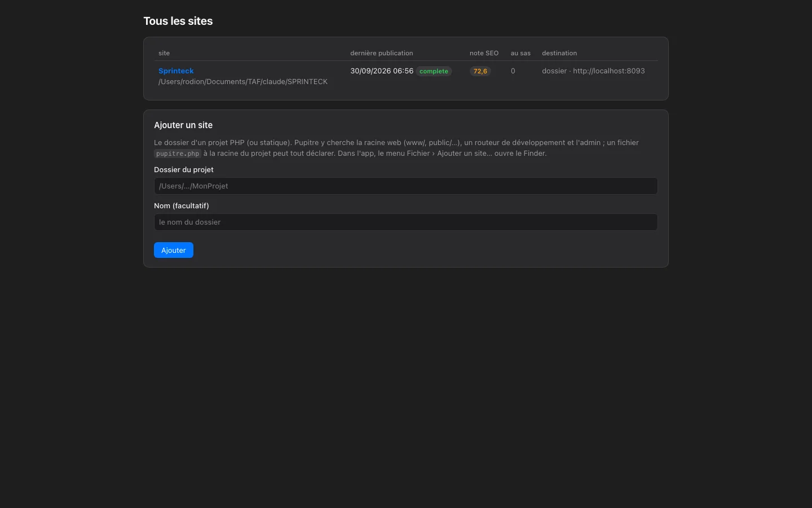812x508 pixels.
Task: Open the Sprinteck site link
Action: tap(176, 71)
